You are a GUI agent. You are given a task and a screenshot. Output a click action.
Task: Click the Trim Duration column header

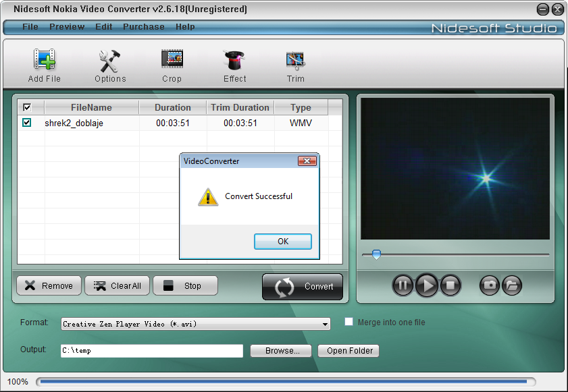click(x=240, y=107)
